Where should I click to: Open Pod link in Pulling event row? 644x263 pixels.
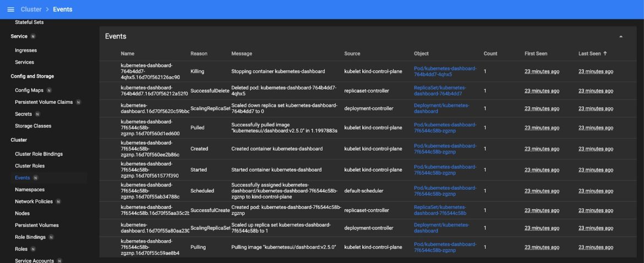pyautogui.click(x=445, y=247)
